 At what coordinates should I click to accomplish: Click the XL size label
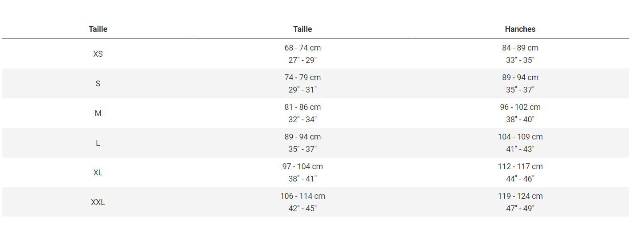tap(98, 173)
